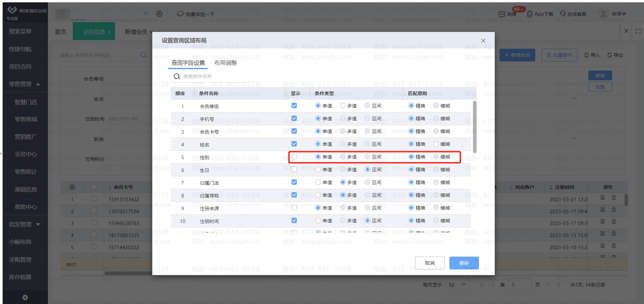Screen dimensions: 644x304
Task: Close the 会员信息 tab
Action: coord(109,32)
